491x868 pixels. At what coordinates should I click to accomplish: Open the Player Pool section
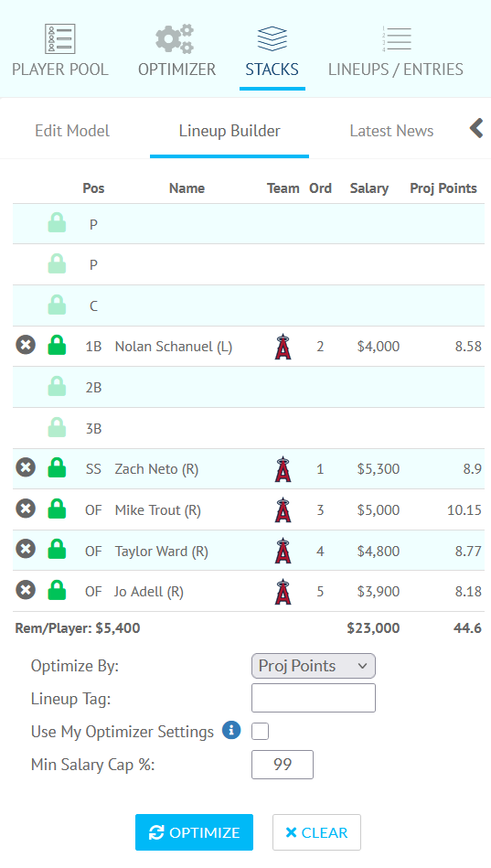coord(59,51)
